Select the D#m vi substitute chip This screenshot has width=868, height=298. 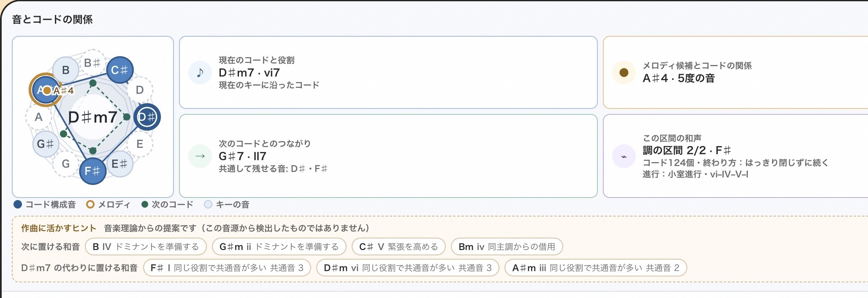(x=408, y=268)
